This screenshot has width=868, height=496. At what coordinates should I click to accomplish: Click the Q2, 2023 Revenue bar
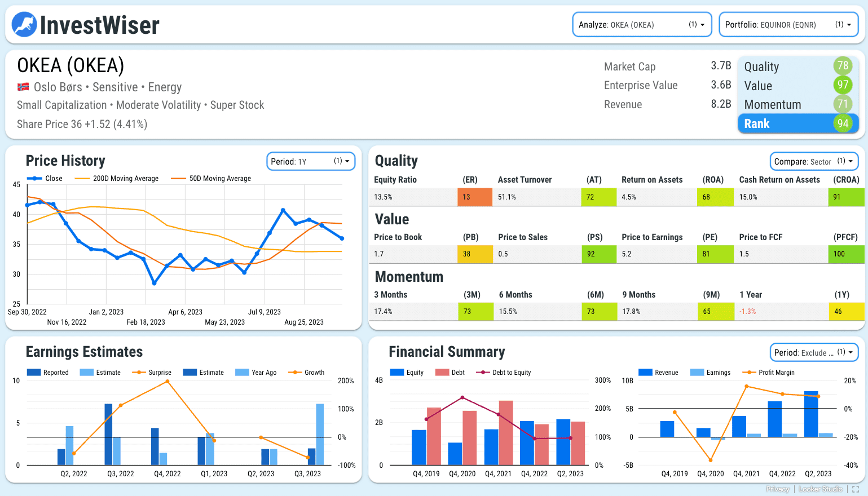pos(811,414)
